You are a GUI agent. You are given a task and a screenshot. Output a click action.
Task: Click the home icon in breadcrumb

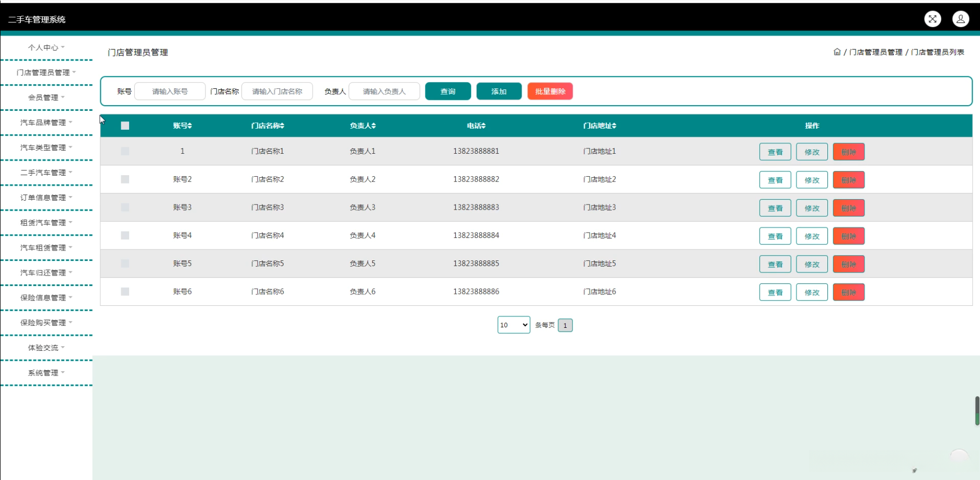837,52
